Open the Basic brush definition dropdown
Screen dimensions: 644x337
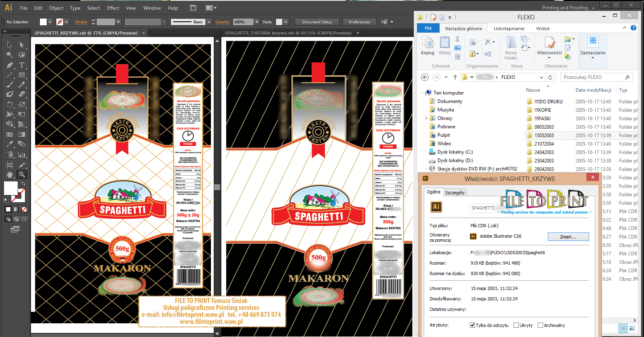(209, 22)
